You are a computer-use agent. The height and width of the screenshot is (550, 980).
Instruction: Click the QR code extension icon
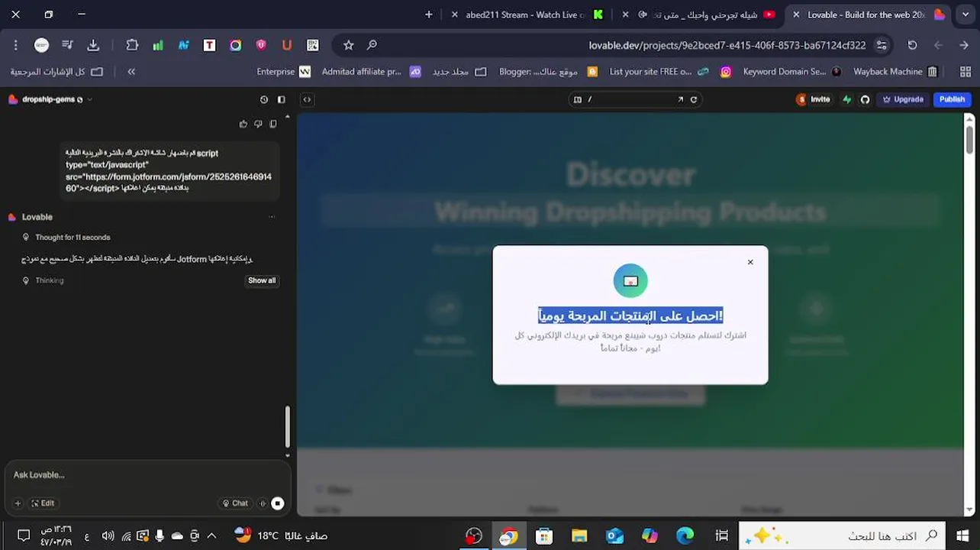(x=313, y=45)
